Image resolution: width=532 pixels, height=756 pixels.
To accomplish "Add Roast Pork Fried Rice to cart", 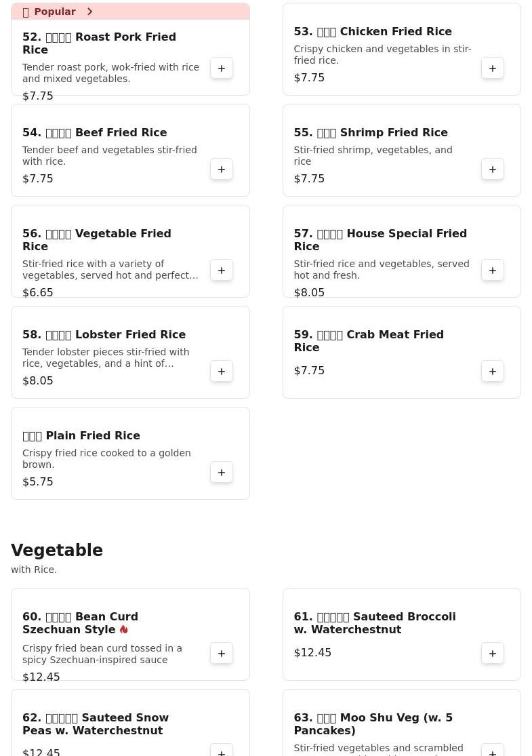I will tap(222, 68).
